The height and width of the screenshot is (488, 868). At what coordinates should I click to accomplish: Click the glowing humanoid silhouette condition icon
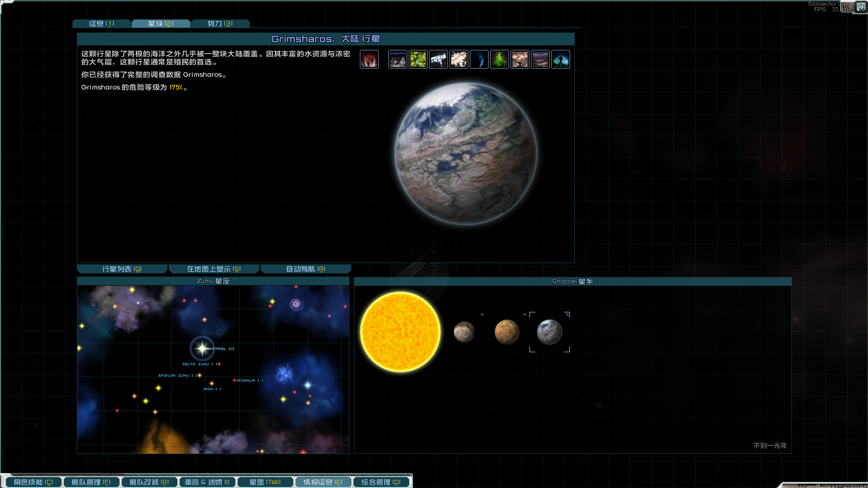[x=560, y=59]
